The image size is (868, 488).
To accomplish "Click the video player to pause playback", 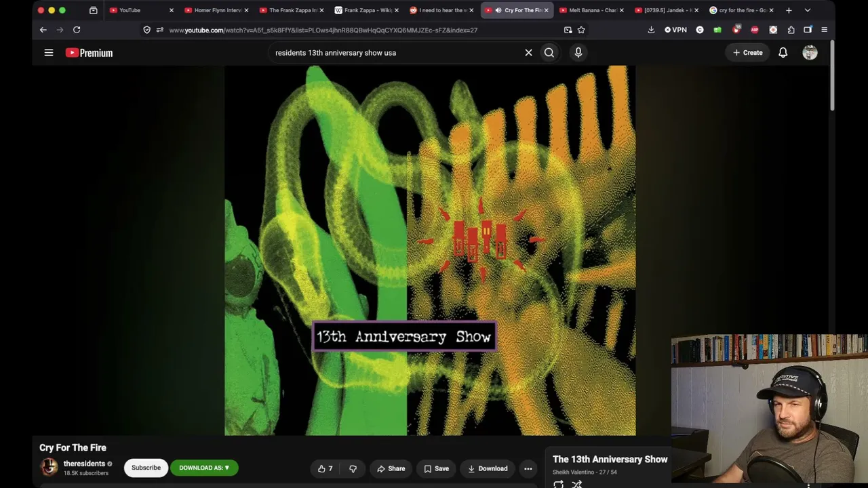I will [x=430, y=250].
